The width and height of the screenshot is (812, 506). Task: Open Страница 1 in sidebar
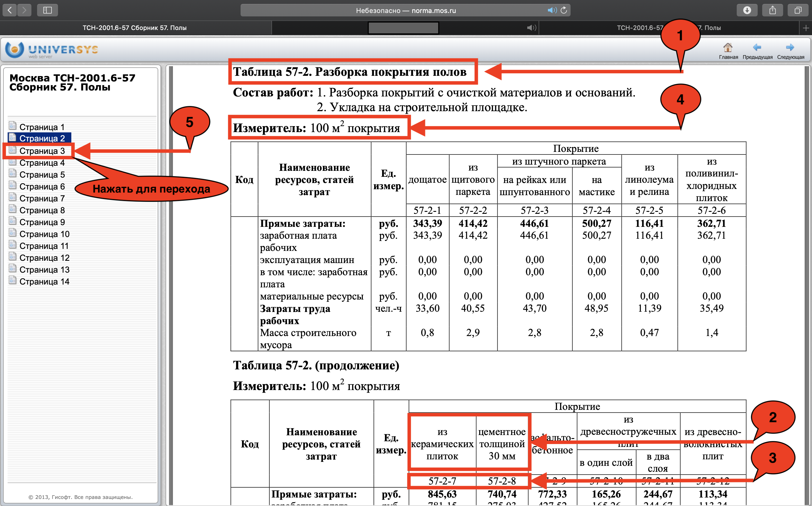(x=42, y=127)
